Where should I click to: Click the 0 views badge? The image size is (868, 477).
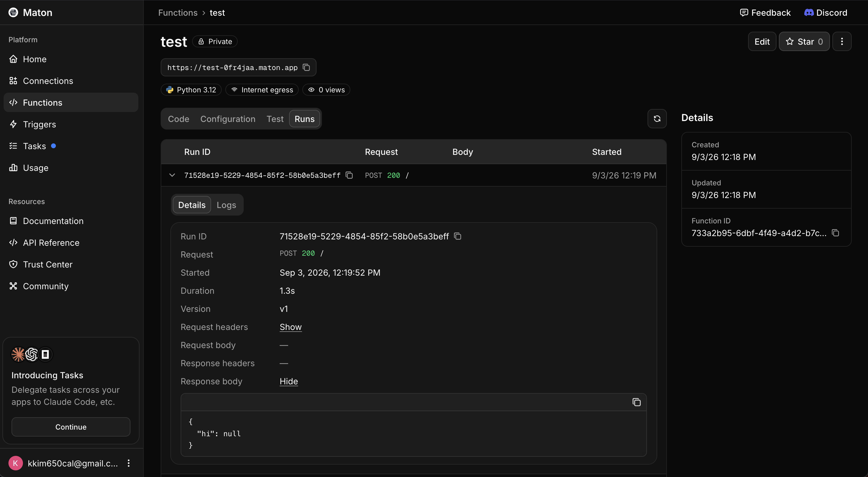pos(326,90)
